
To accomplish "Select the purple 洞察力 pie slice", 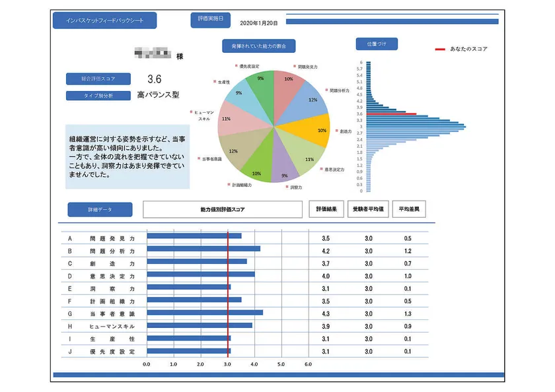I will pyautogui.click(x=283, y=166).
